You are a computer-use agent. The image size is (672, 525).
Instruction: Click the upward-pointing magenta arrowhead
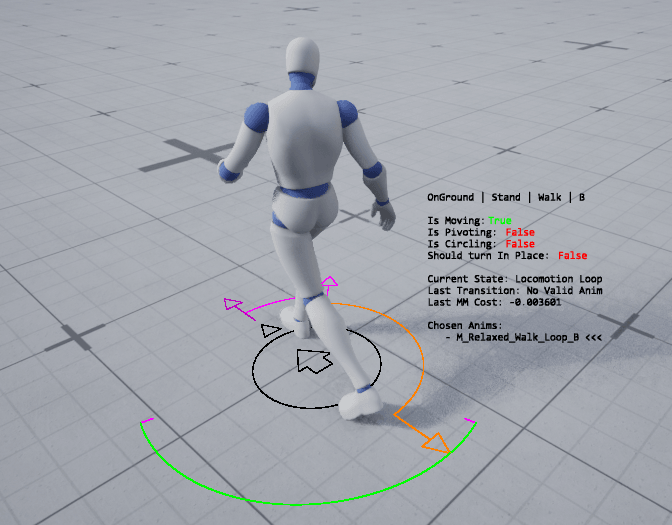pos(329,282)
